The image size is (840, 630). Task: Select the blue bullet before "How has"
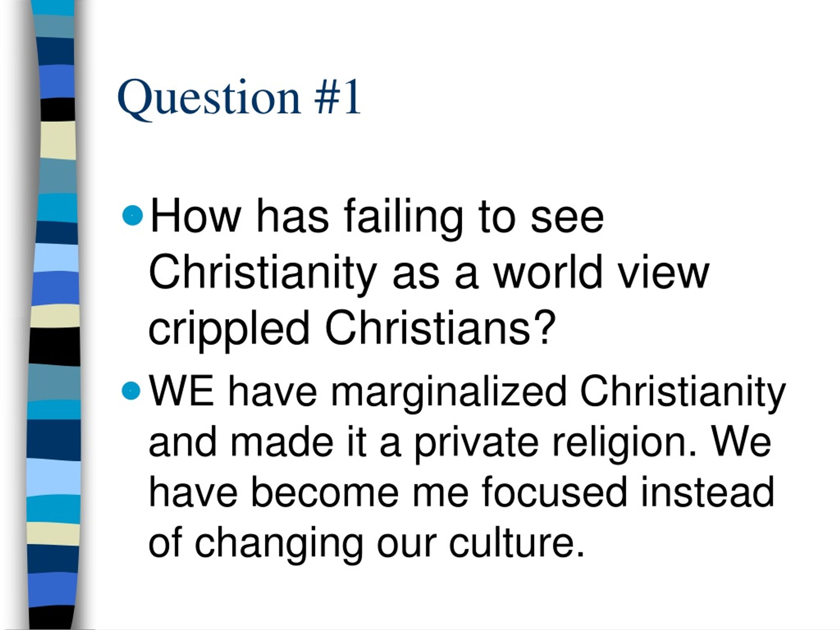tap(133, 215)
